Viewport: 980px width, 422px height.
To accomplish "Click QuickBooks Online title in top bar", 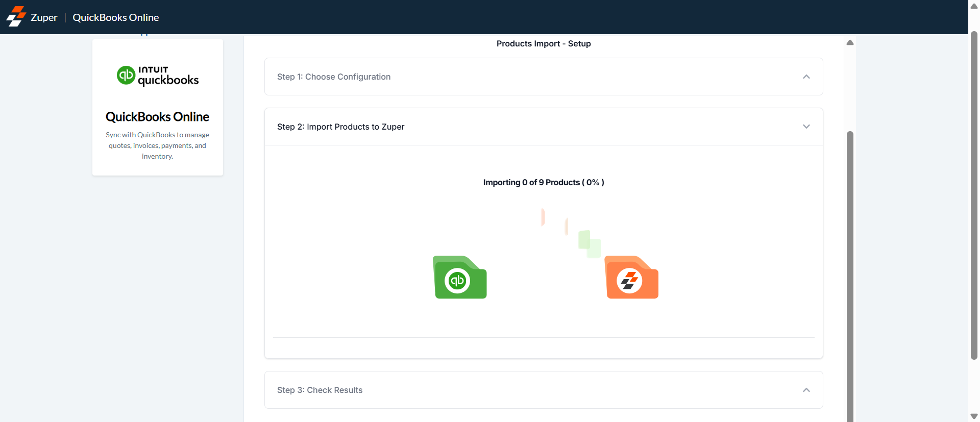I will [116, 17].
